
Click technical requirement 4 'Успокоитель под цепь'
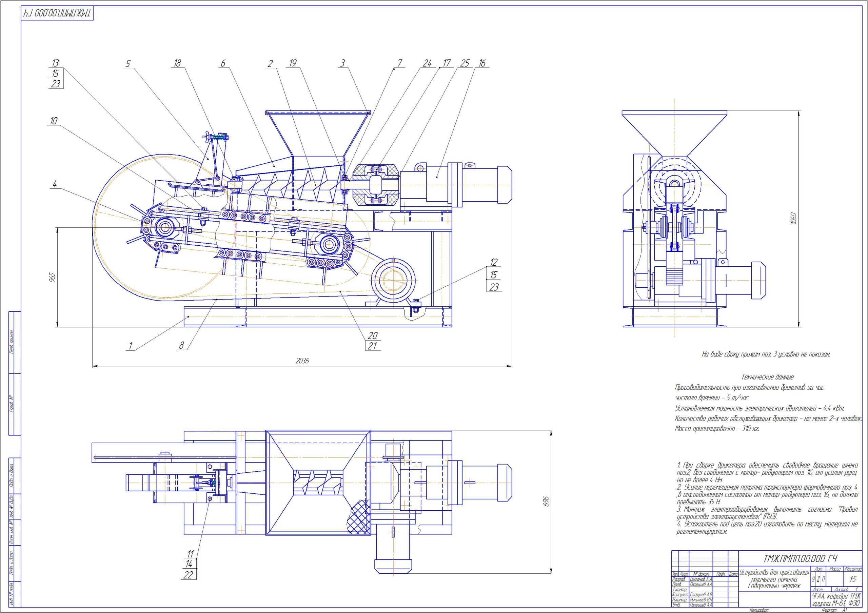coord(767,528)
